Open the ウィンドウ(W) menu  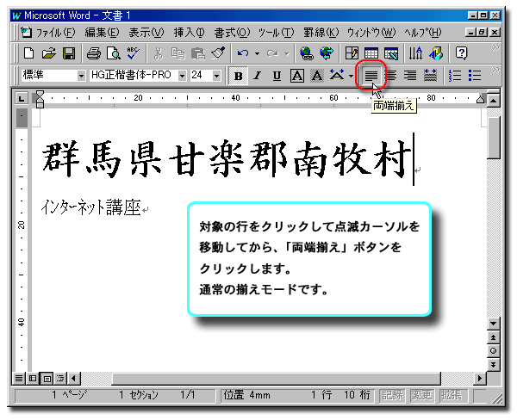tap(371, 33)
